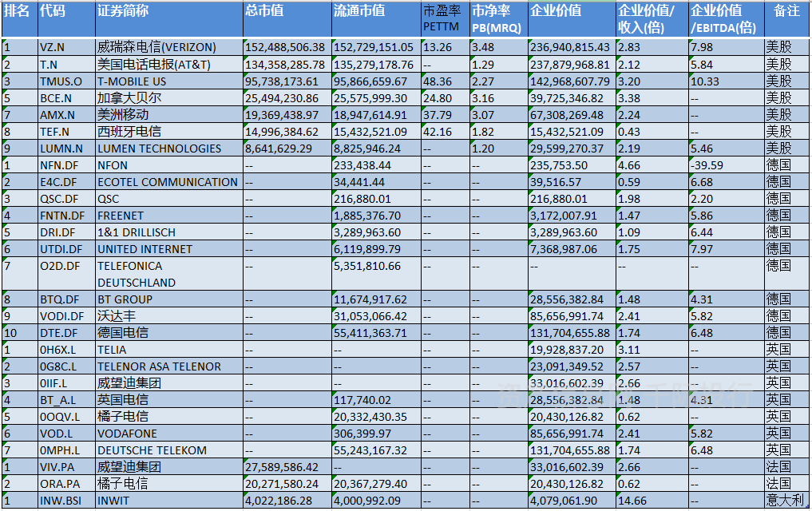The image size is (812, 511).
Task: Click the 证券简称 header cell
Action: [169, 19]
